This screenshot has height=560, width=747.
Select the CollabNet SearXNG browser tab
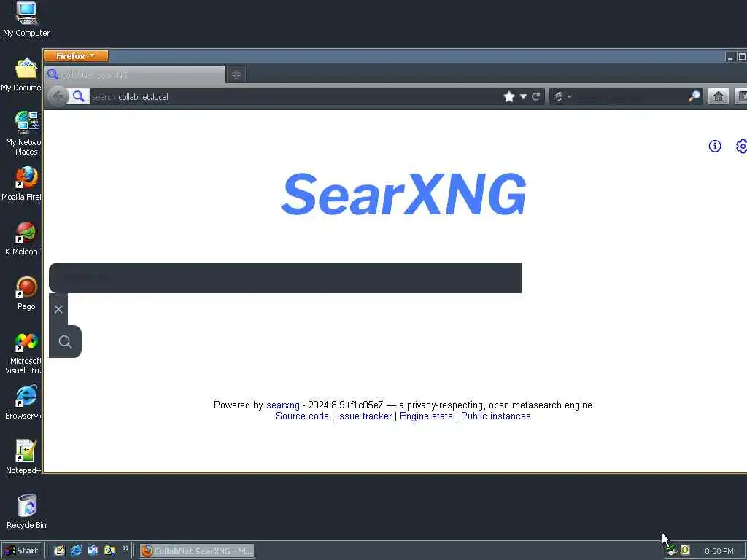pyautogui.click(x=135, y=75)
